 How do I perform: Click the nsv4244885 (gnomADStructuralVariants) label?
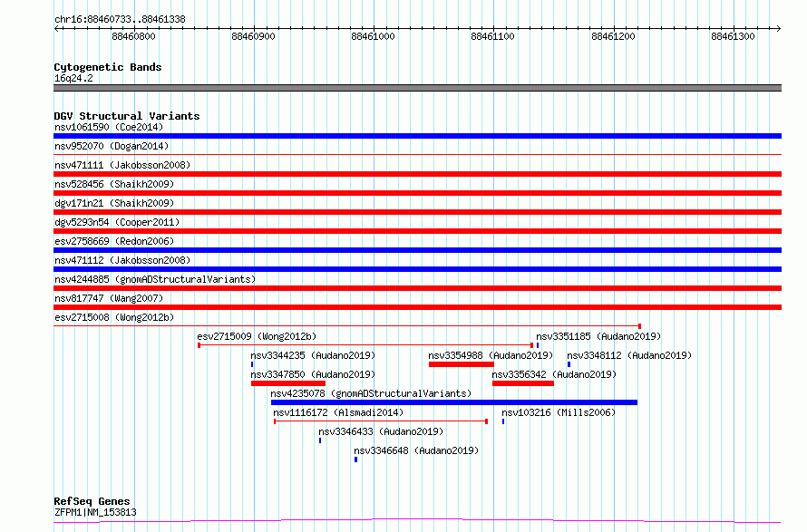155,279
